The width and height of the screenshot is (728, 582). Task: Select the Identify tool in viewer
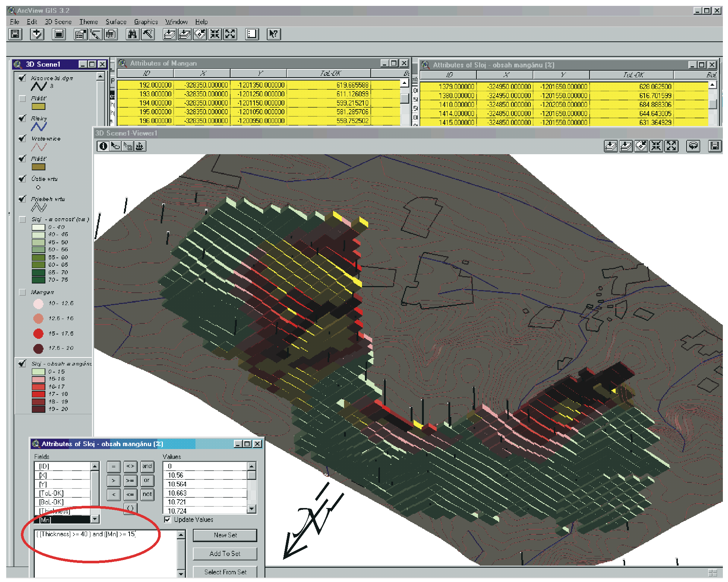103,146
